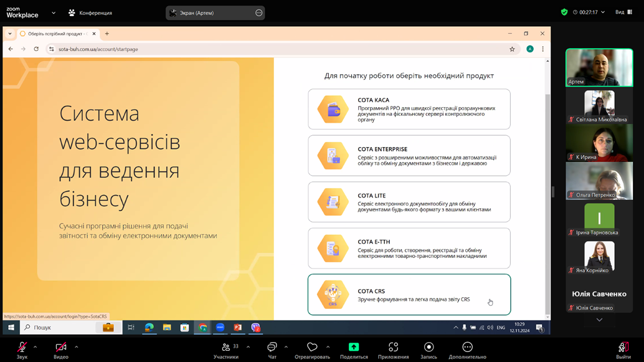The image size is (644, 362).
Task: Open Приложения apps
Action: (393, 350)
